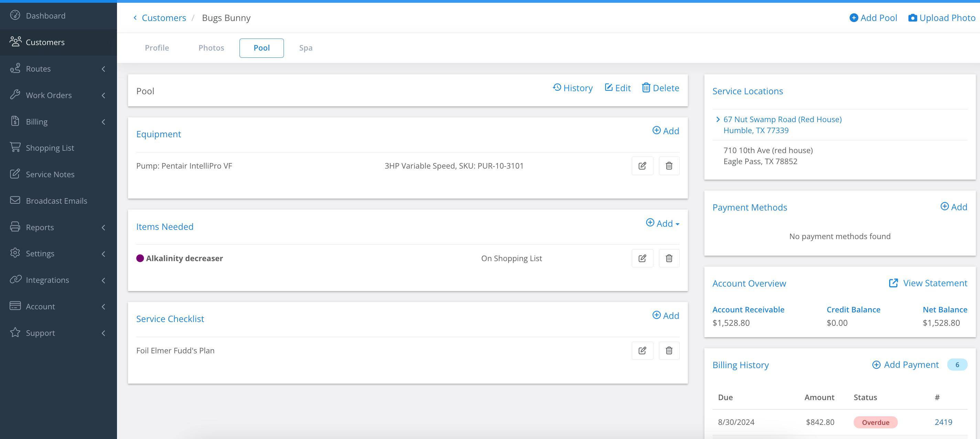Open invoice number 2419

pyautogui.click(x=943, y=422)
